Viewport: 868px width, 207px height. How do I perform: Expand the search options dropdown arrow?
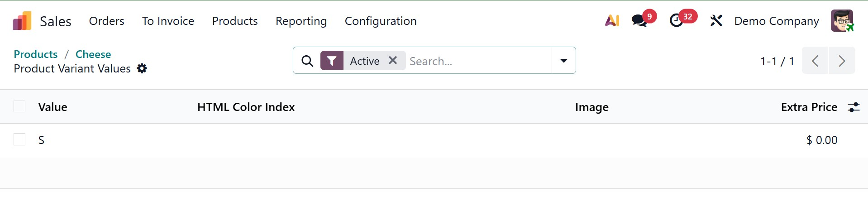click(x=563, y=61)
